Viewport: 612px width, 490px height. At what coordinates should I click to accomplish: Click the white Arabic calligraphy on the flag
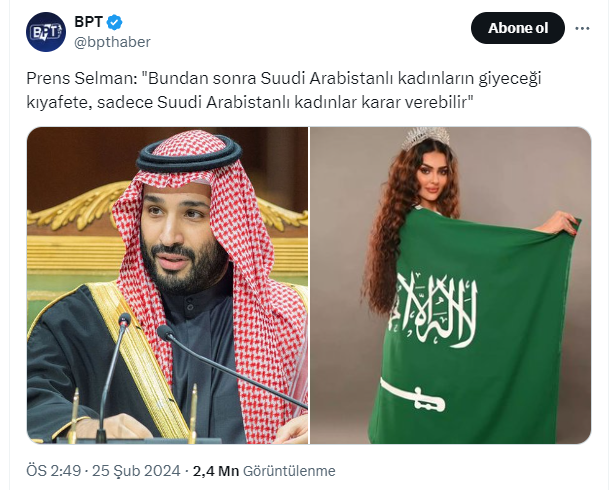[x=435, y=310]
